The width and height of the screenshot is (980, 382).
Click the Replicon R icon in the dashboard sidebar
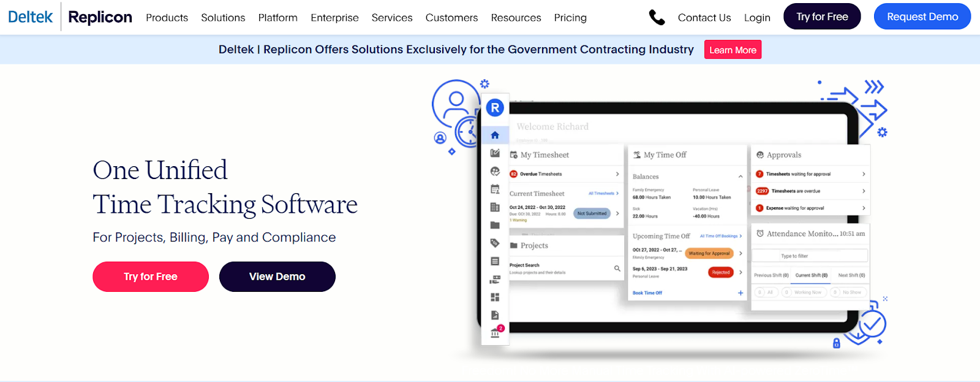[x=495, y=108]
